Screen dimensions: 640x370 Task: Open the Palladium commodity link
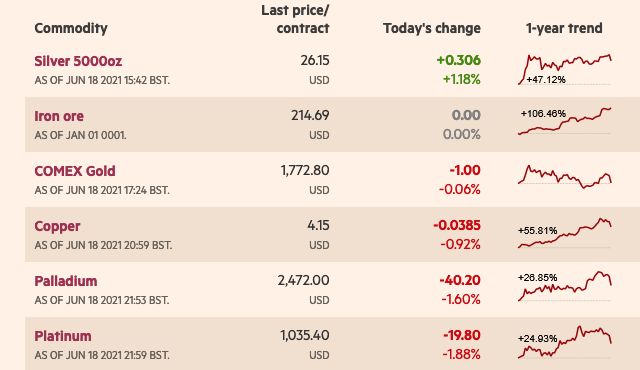(66, 281)
